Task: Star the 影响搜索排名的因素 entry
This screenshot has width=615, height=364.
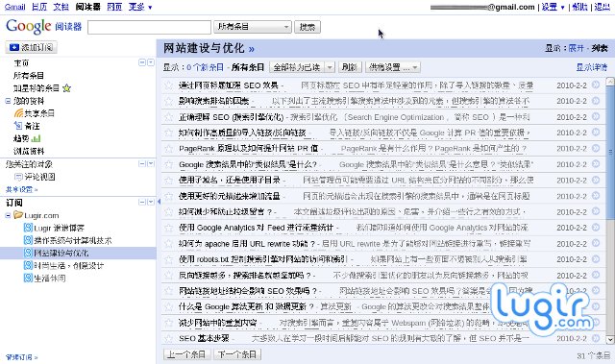Action: (169, 101)
